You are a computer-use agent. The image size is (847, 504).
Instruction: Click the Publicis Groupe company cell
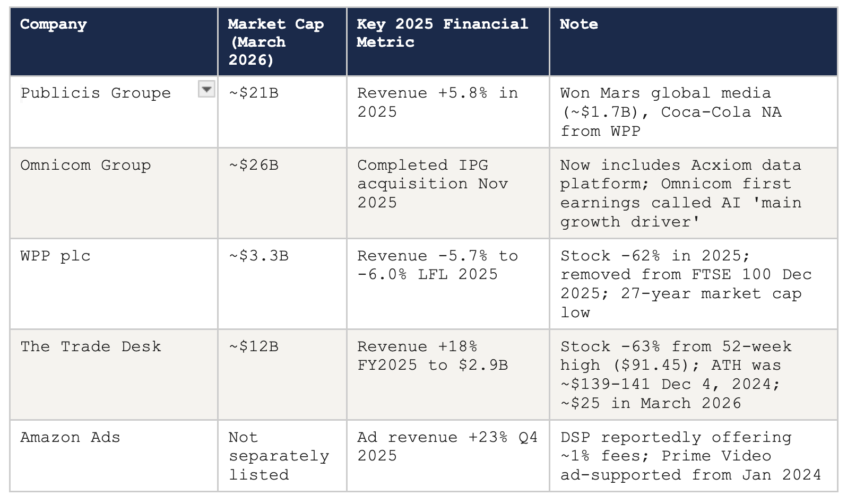tap(114, 112)
